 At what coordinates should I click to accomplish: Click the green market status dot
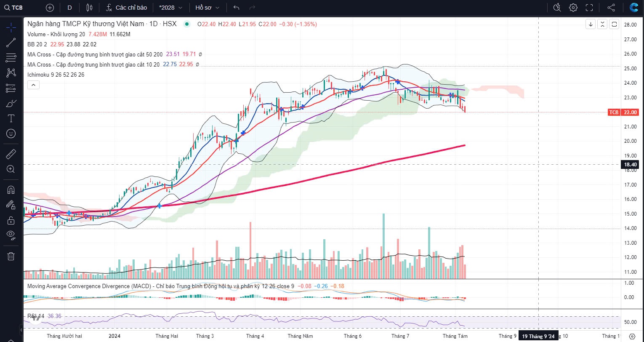(x=187, y=24)
